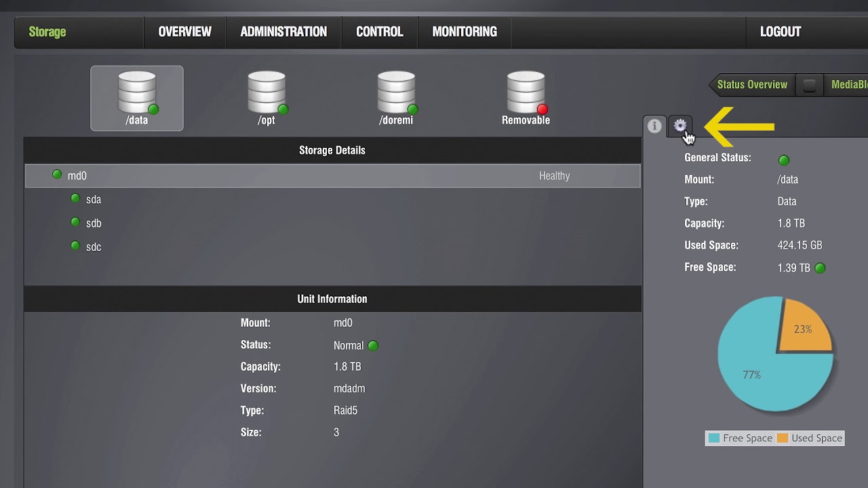
Task: Select the sdb disk row
Action: [x=332, y=223]
